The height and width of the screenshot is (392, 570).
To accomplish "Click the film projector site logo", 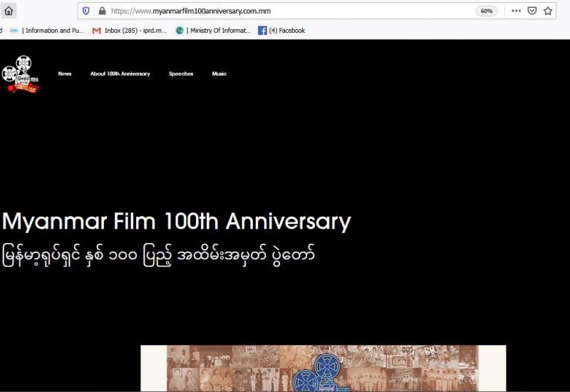I will [20, 74].
